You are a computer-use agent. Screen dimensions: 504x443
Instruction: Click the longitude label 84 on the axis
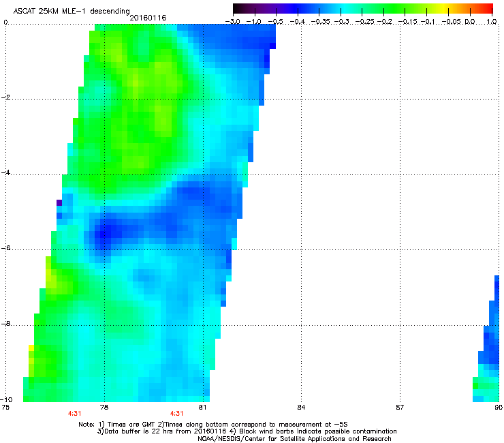click(301, 408)
